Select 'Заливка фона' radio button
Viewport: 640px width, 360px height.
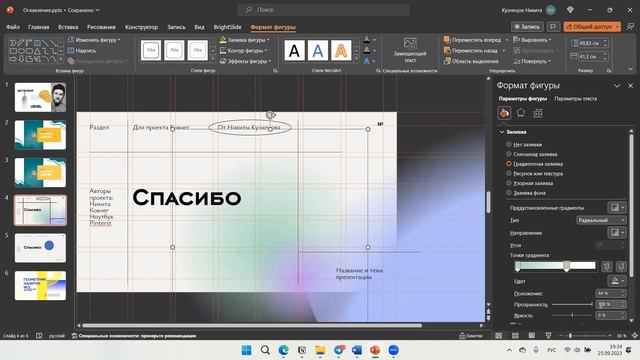pyautogui.click(x=509, y=193)
